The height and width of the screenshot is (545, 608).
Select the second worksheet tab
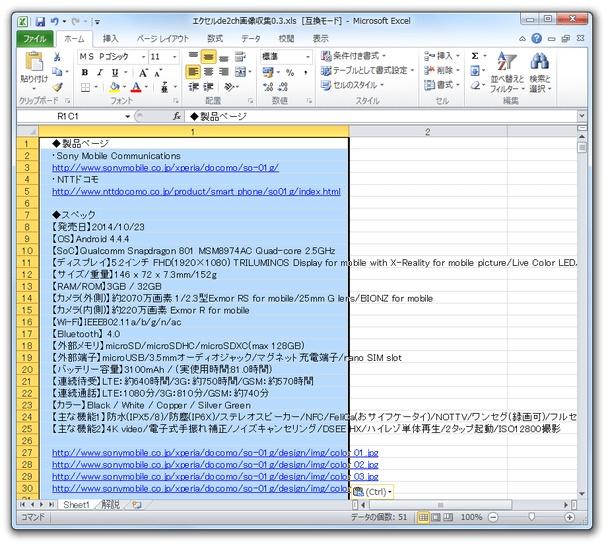[x=111, y=505]
